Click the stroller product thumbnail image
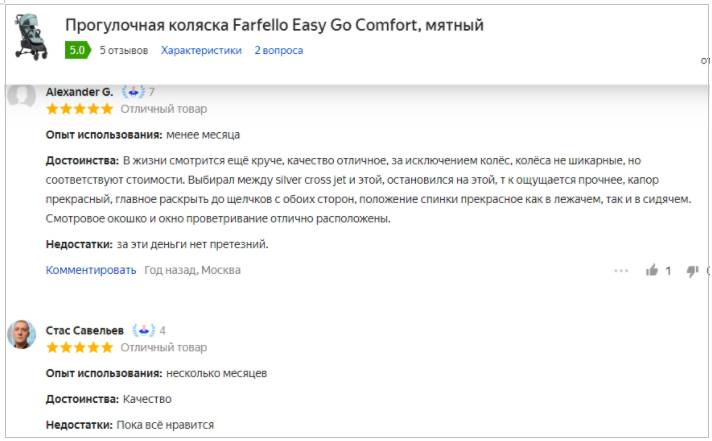Viewport: 712px width, 441px height. click(x=33, y=36)
